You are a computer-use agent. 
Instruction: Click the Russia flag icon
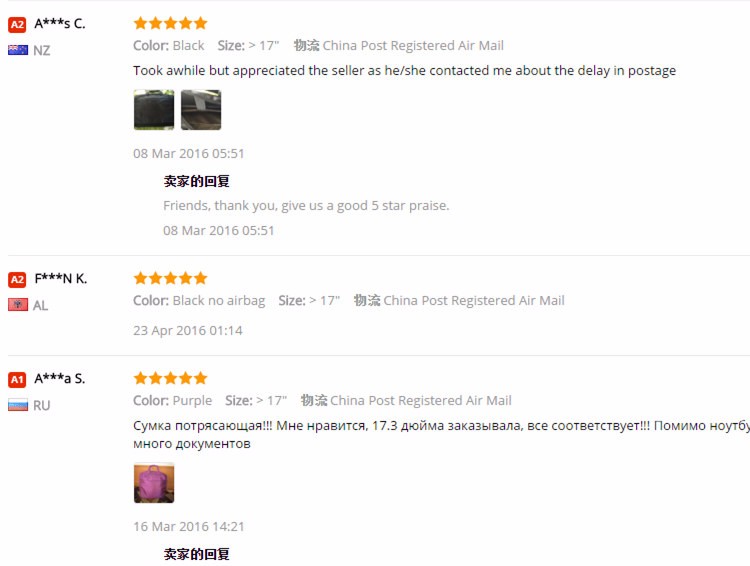(x=18, y=405)
